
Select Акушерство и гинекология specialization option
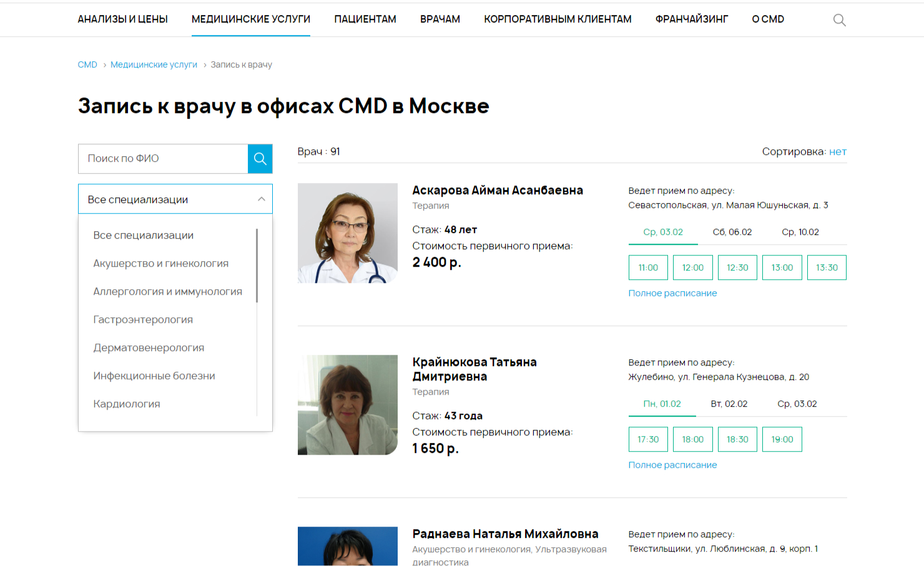pos(161,264)
